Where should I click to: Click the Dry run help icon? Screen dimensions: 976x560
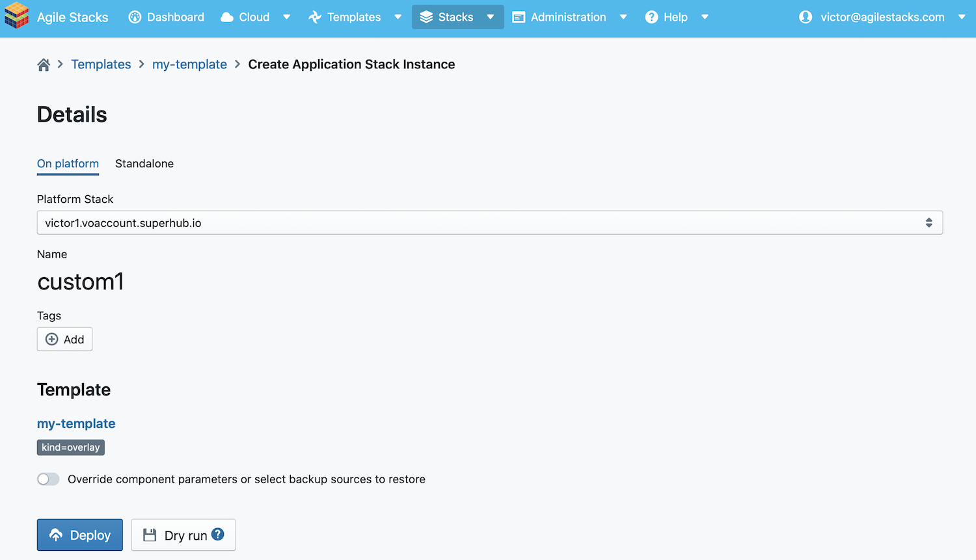click(218, 534)
